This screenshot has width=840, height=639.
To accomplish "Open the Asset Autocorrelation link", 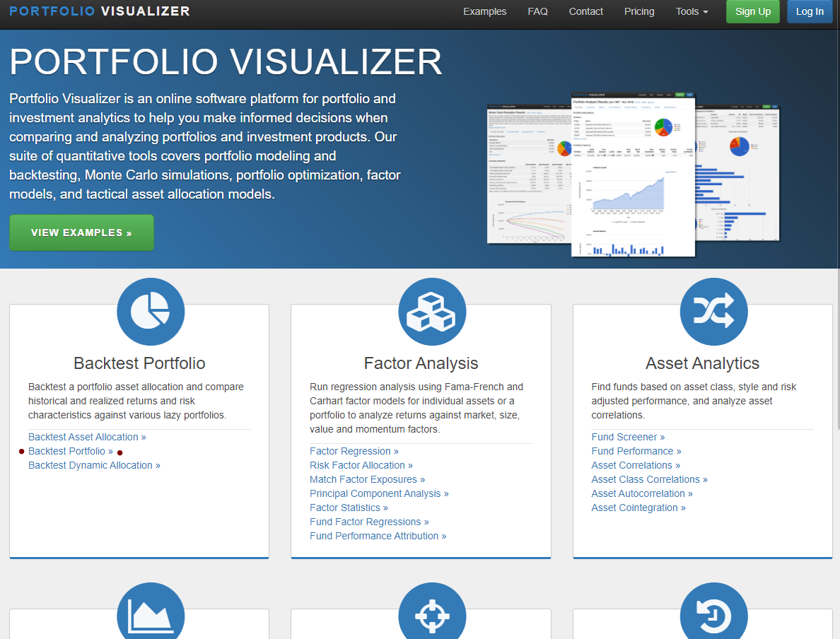I will pyautogui.click(x=642, y=493).
